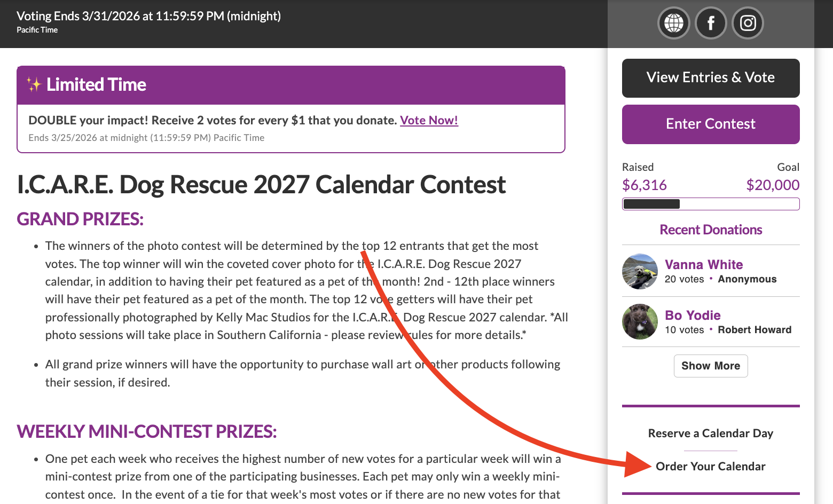The height and width of the screenshot is (504, 833).
Task: Click the View Entries & Vote button
Action: point(711,78)
